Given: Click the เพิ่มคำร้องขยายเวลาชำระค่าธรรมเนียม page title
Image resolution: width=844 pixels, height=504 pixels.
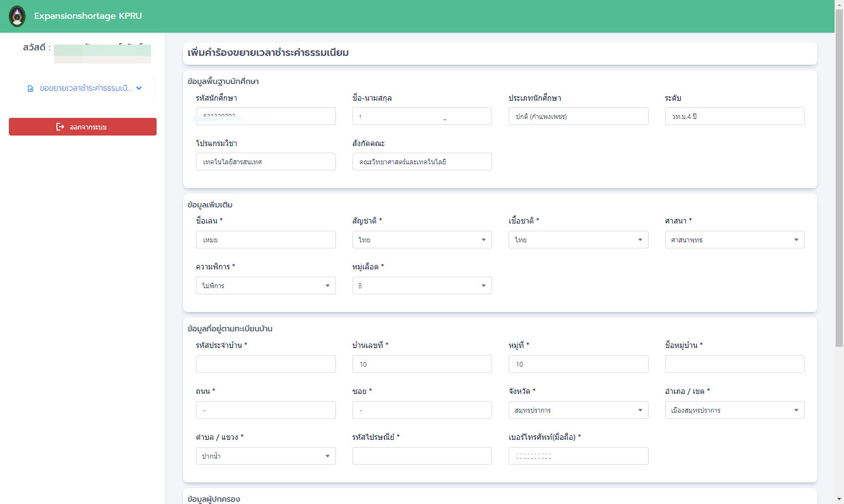Looking at the screenshot, I should pos(268,53).
